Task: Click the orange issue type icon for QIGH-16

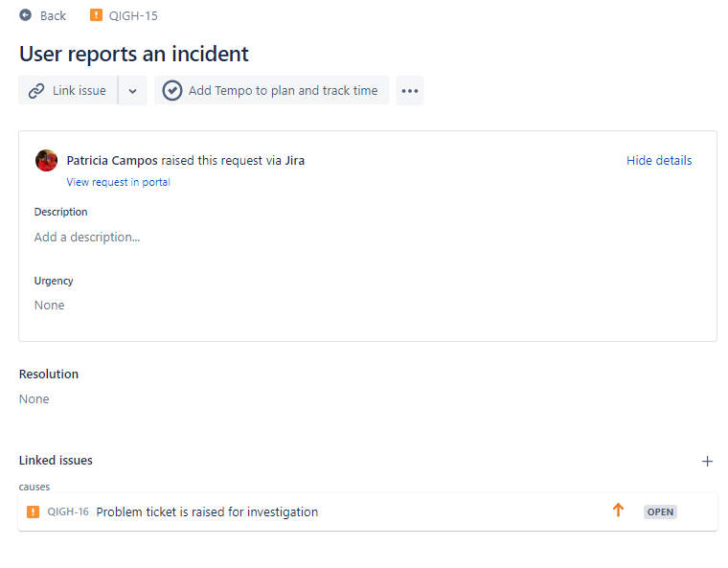Action: (33, 511)
